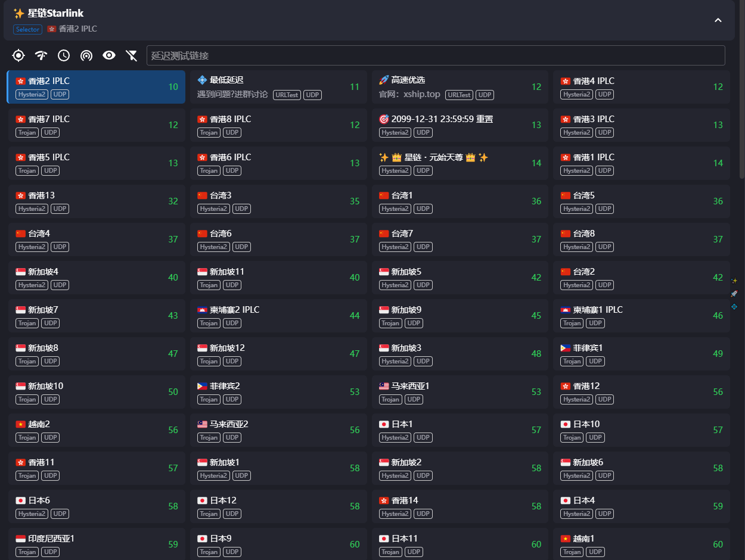This screenshot has height=560, width=745.
Task: Choose the 菲律宾1 node
Action: pyautogui.click(x=641, y=354)
